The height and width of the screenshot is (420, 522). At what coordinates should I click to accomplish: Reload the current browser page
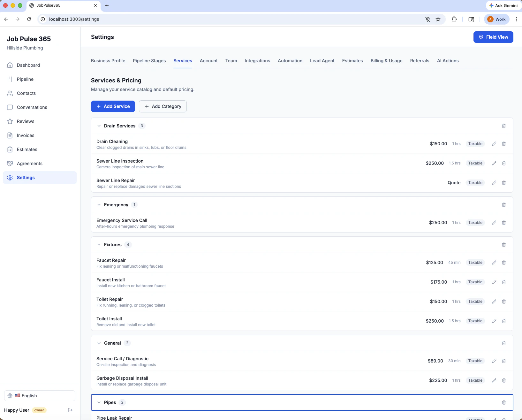tap(29, 19)
